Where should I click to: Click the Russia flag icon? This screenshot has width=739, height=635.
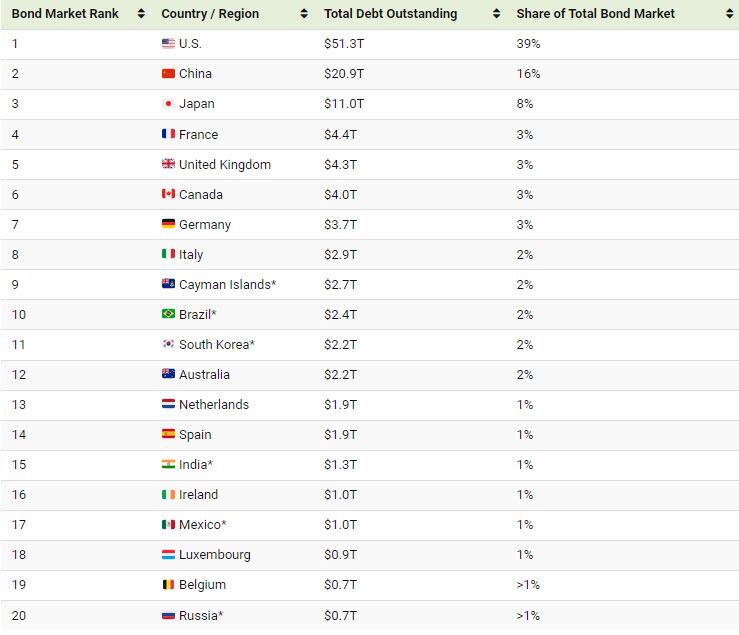(168, 614)
